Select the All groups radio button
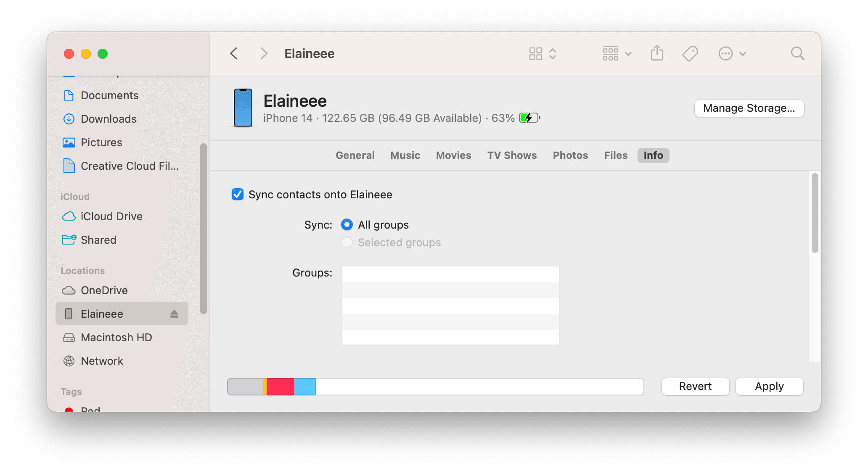The width and height of the screenshot is (868, 474). pyautogui.click(x=347, y=225)
